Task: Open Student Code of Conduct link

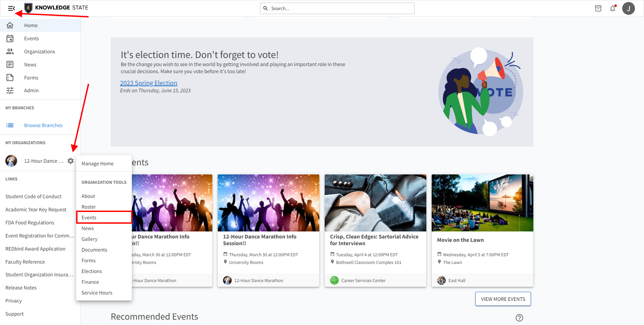Action: click(x=34, y=197)
